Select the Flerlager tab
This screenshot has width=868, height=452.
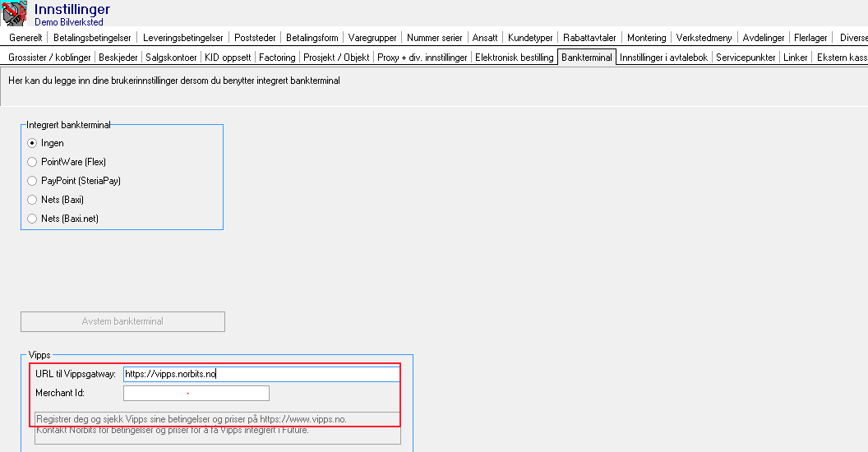(x=810, y=38)
